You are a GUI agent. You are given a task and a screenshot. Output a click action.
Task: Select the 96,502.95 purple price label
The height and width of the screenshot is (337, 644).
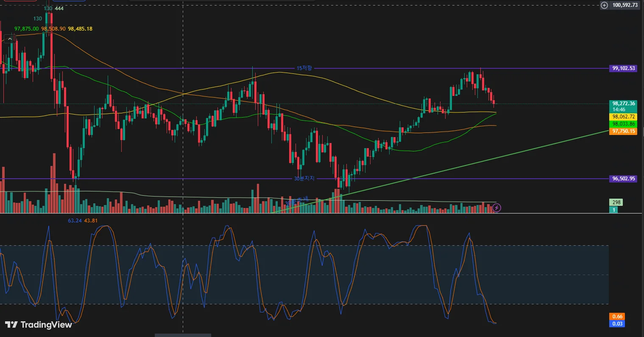(623, 179)
